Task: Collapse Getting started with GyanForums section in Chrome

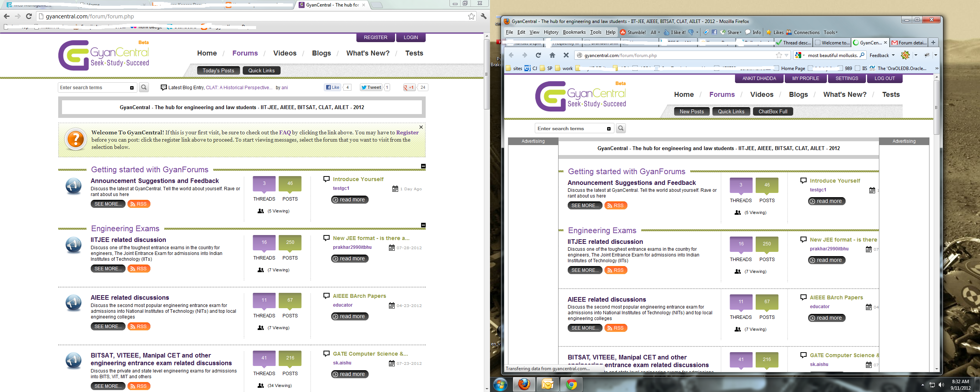Action: tap(423, 166)
